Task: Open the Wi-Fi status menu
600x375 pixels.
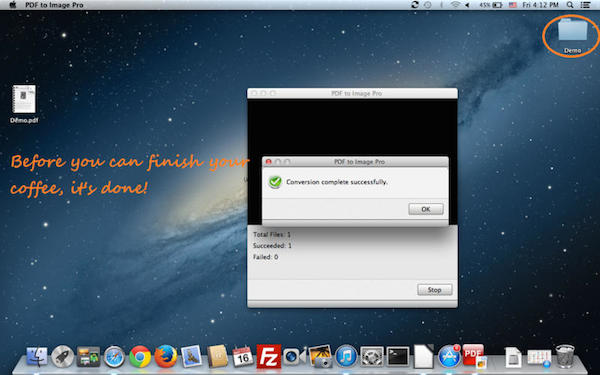Action: click(x=455, y=5)
